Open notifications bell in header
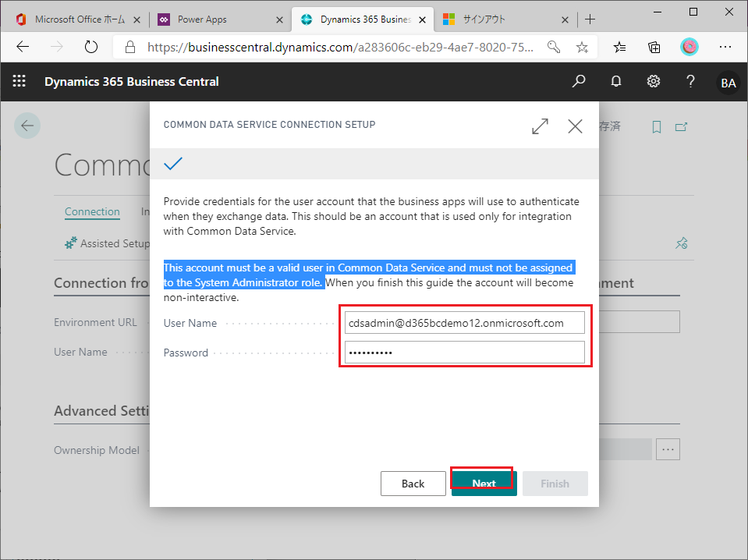This screenshot has width=748, height=560. coord(616,82)
